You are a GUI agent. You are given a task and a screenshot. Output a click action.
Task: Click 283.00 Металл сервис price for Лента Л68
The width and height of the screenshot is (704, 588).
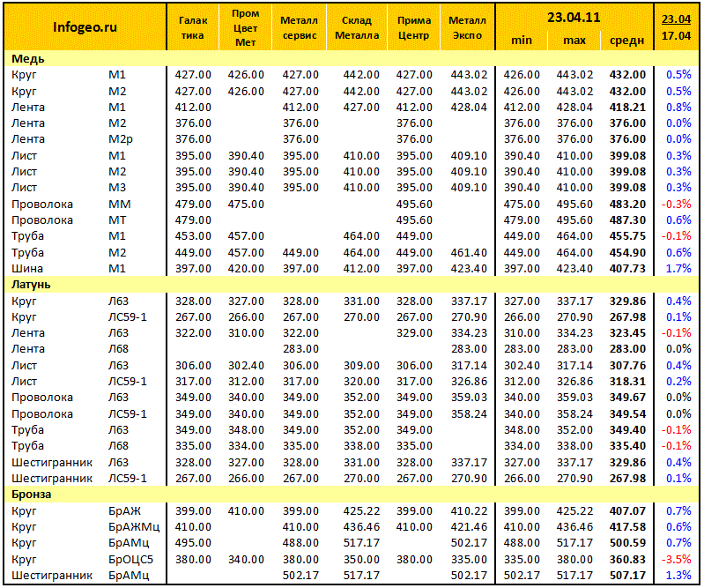300,349
